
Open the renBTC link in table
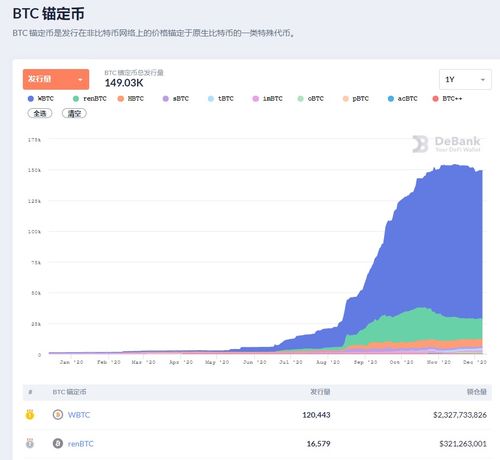[81, 444]
